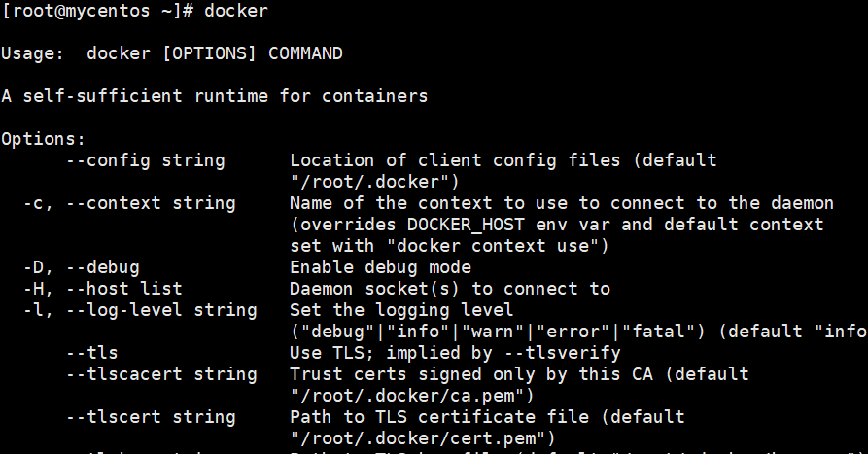The width and height of the screenshot is (868, 454).
Task: Click the --tlscert string option
Action: [x=151, y=417]
